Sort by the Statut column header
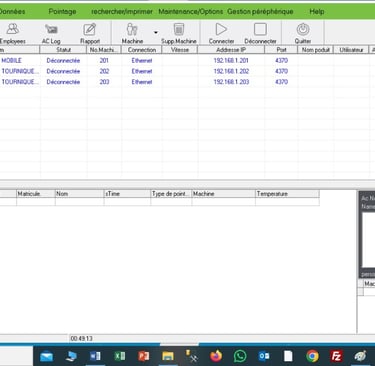 [63, 50]
